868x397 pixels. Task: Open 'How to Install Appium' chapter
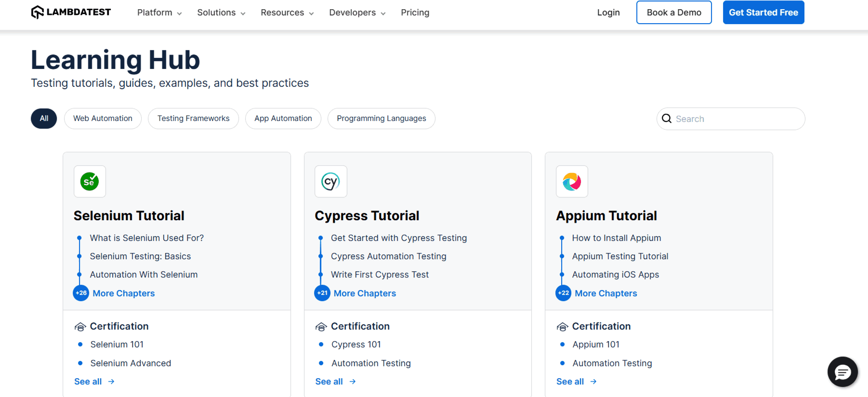(617, 238)
